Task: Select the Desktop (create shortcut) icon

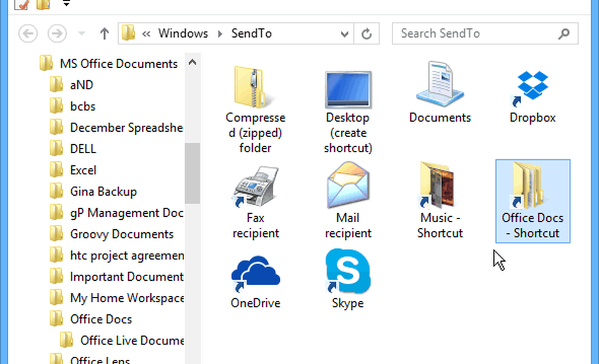Action: click(x=347, y=89)
